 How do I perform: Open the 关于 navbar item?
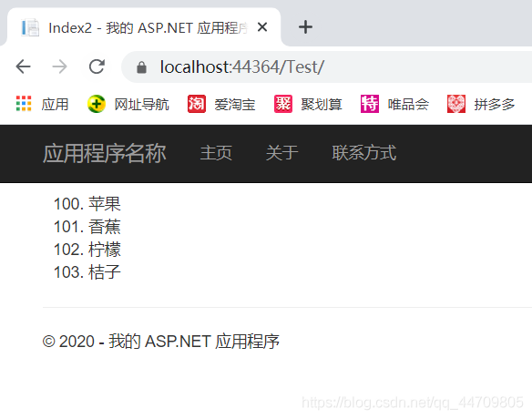pyautogui.click(x=282, y=153)
